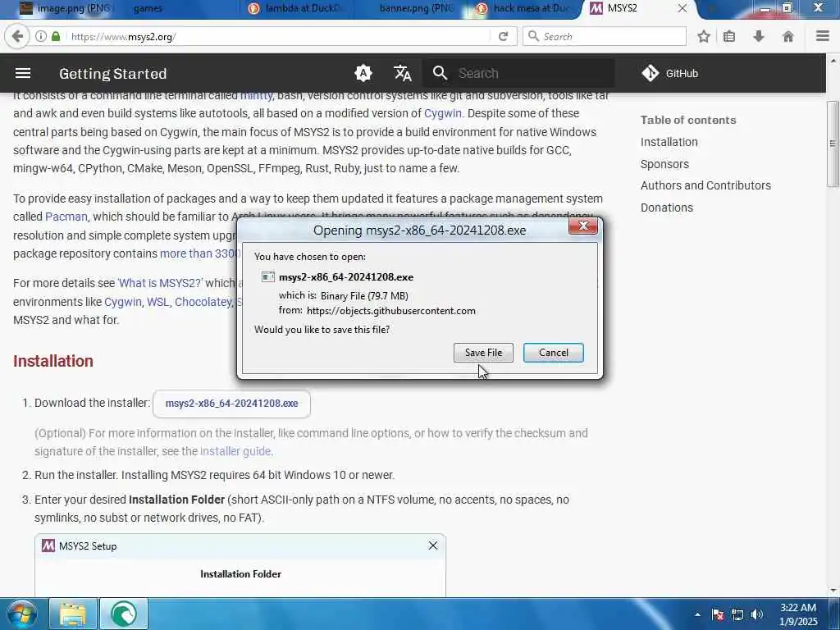
Task: Open the Cygwin link in first paragraph
Action: pyautogui.click(x=442, y=113)
